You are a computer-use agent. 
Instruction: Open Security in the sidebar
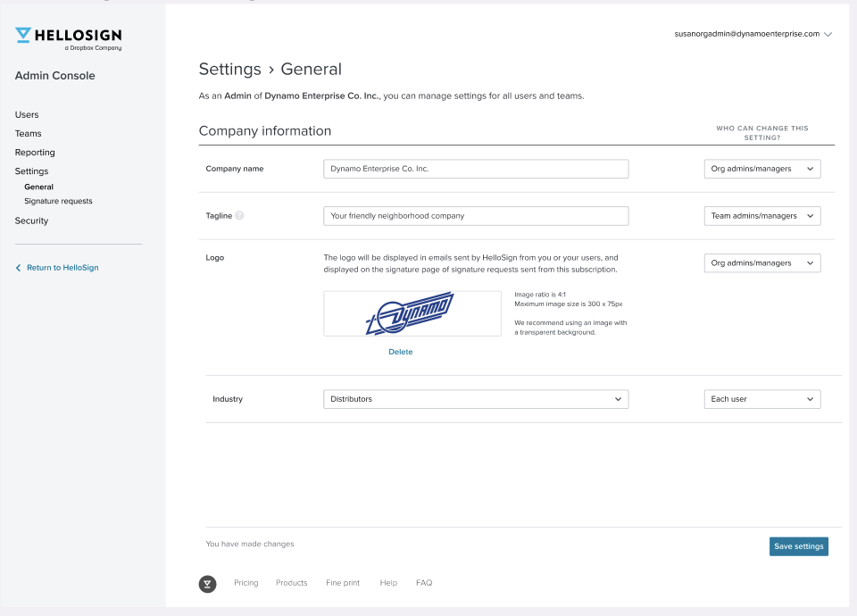click(x=32, y=221)
